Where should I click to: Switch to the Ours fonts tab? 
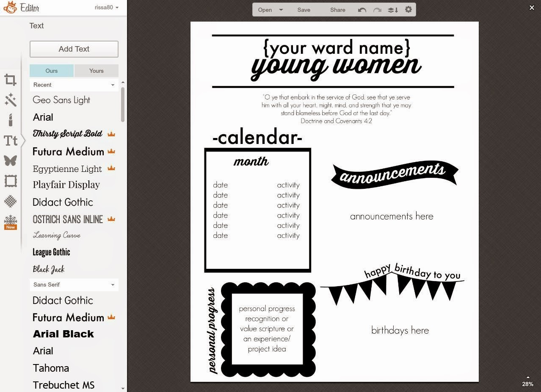click(x=52, y=71)
